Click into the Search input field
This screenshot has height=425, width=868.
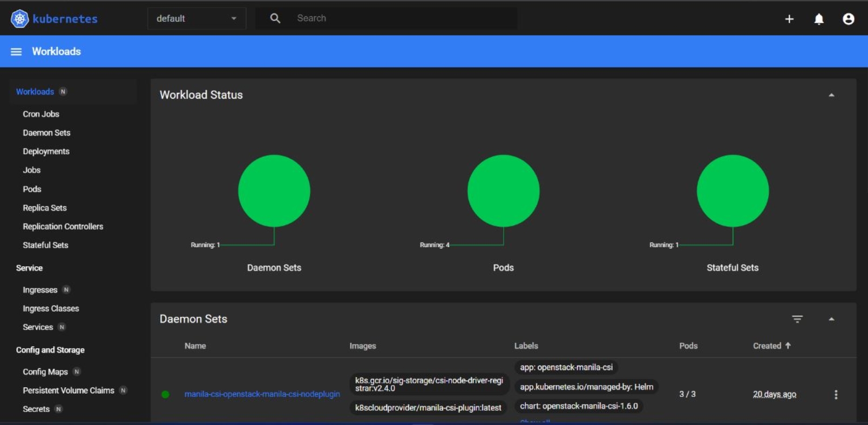point(399,18)
